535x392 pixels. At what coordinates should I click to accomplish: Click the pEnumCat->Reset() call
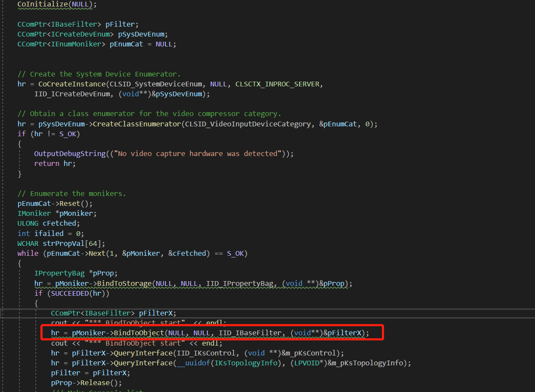[x=54, y=203]
